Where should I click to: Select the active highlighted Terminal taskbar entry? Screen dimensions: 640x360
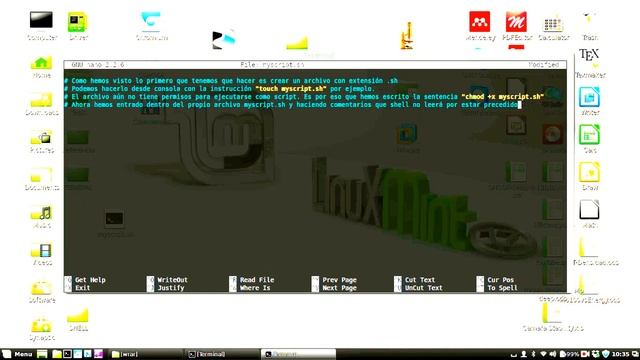tap(298, 354)
